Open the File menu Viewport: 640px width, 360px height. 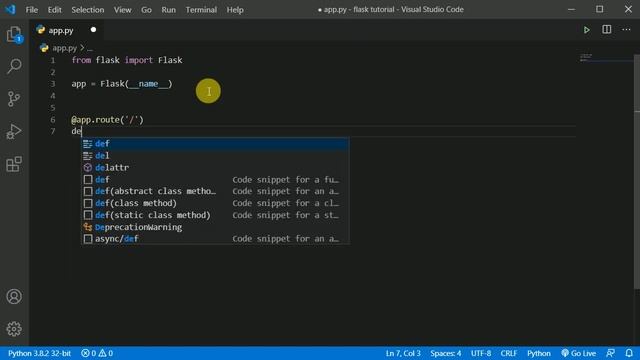[31, 9]
